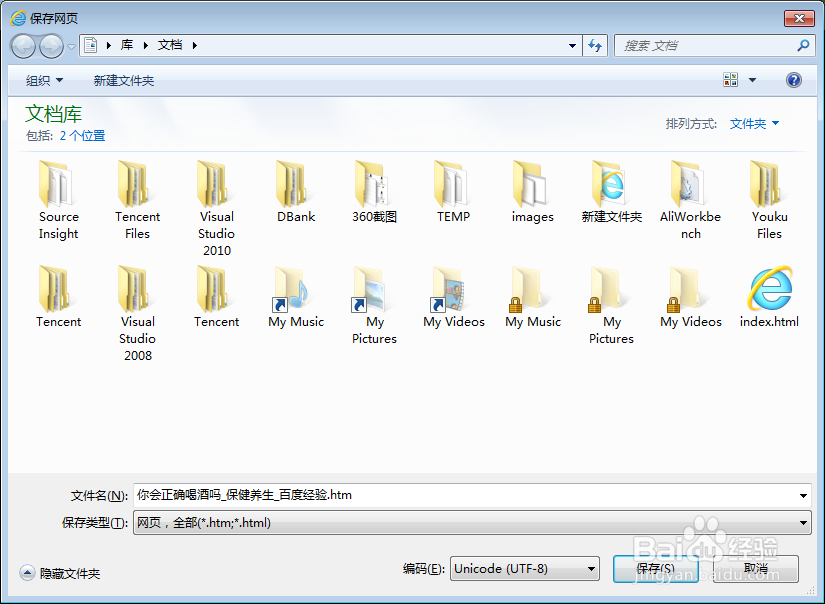Open the Source Insight folder
This screenshot has width=825, height=604.
[58, 200]
